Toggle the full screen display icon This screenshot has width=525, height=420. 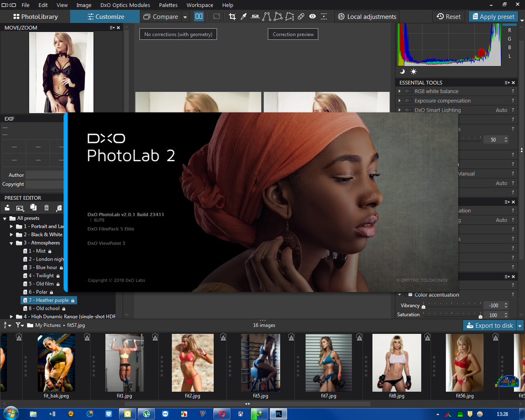[x=216, y=16]
